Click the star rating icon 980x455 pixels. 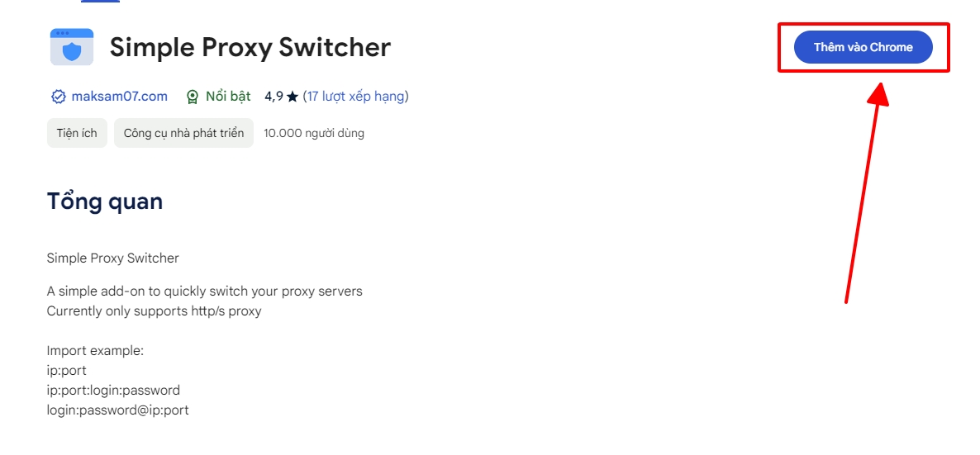pos(292,97)
